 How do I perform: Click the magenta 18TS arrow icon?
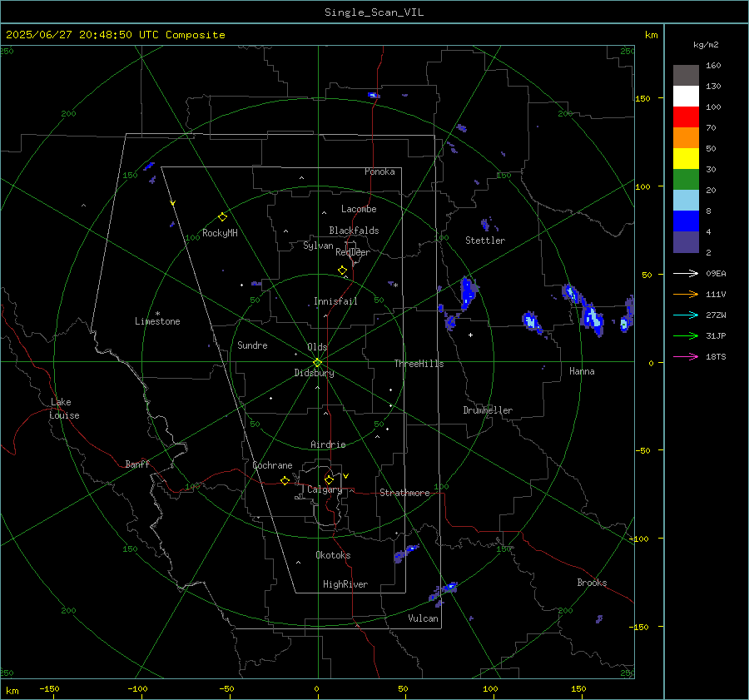click(x=686, y=356)
